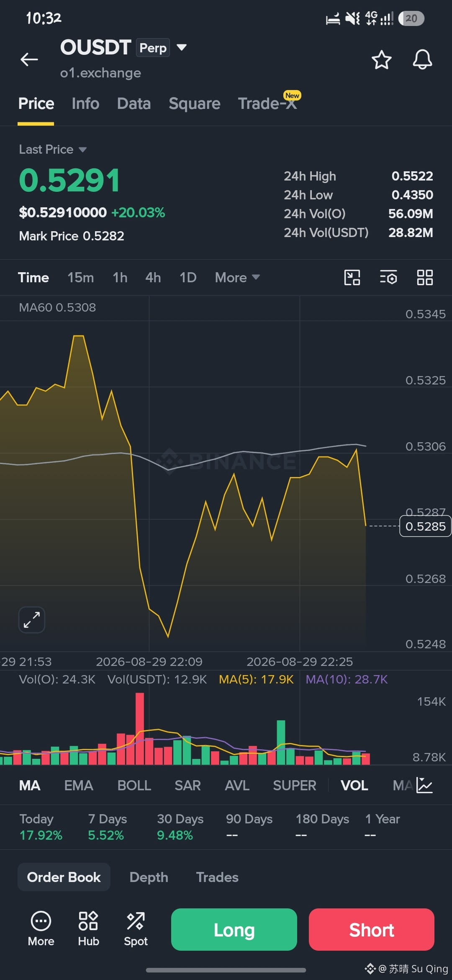Image resolution: width=452 pixels, height=980 pixels.
Task: Tap the MA(10) 28.7K volume label
Action: pyautogui.click(x=347, y=679)
